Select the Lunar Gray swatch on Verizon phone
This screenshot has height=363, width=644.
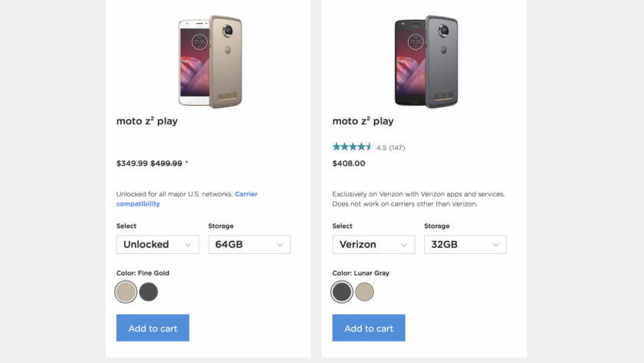[x=342, y=292]
